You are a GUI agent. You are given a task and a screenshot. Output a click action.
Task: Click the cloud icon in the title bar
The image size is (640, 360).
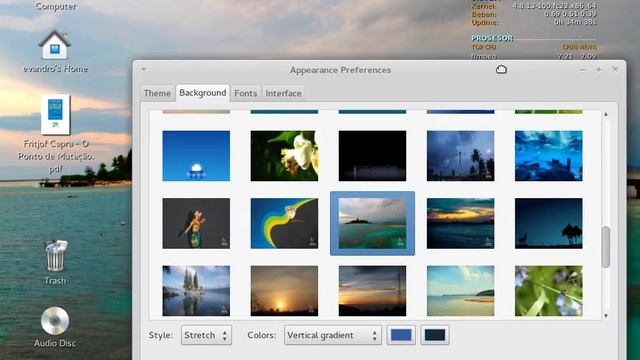pos(501,69)
